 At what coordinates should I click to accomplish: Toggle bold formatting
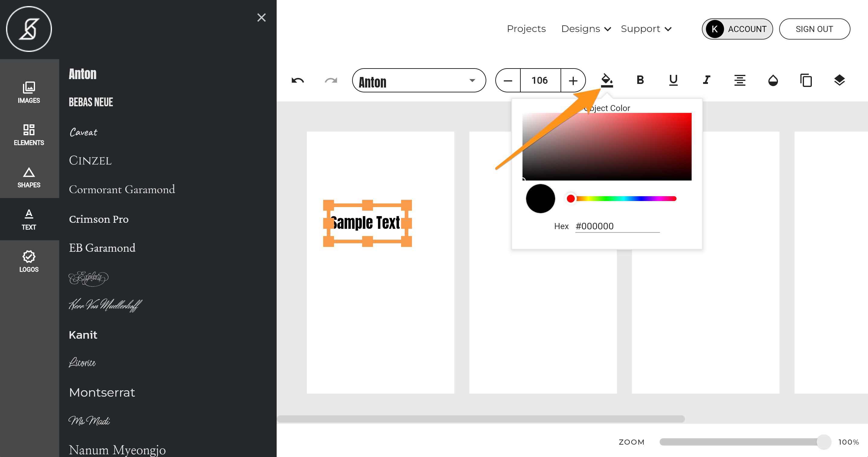tap(640, 80)
